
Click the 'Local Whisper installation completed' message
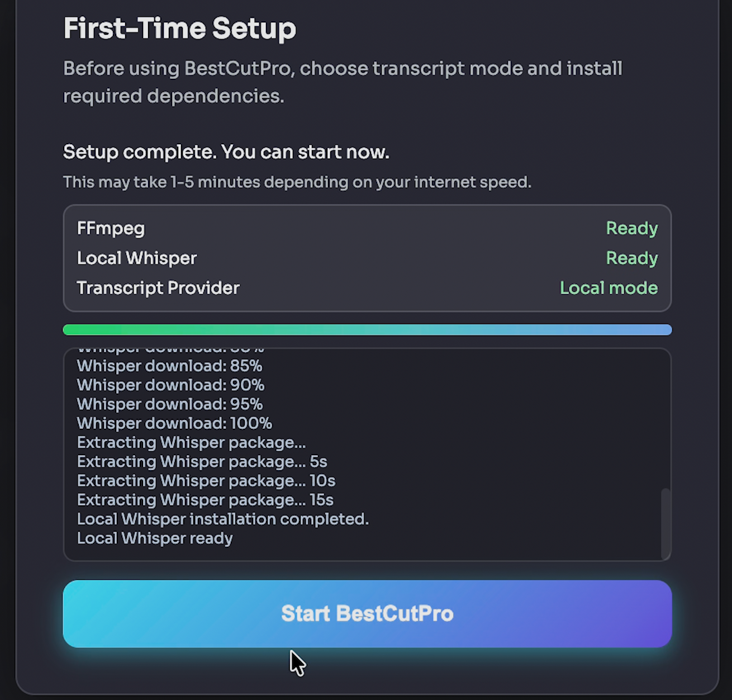(222, 519)
